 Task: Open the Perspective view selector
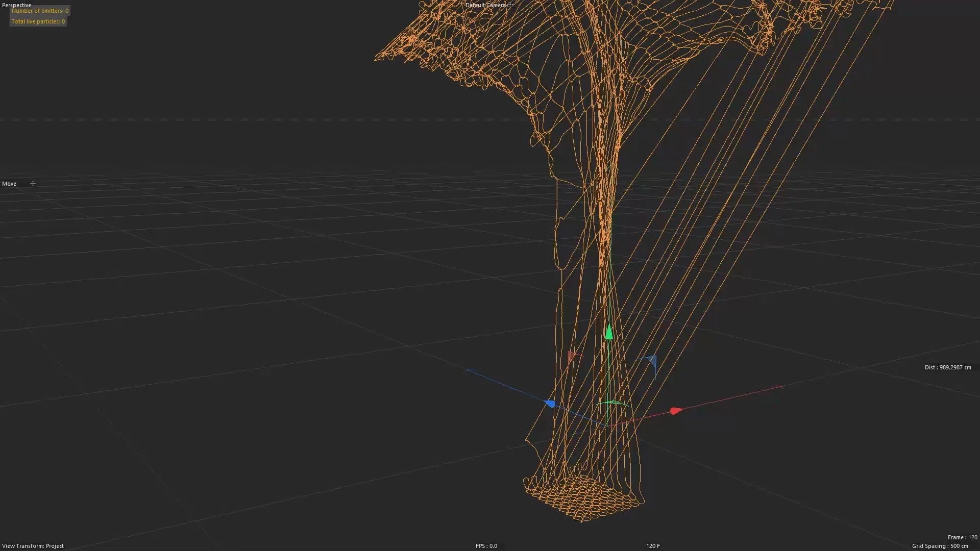click(16, 5)
